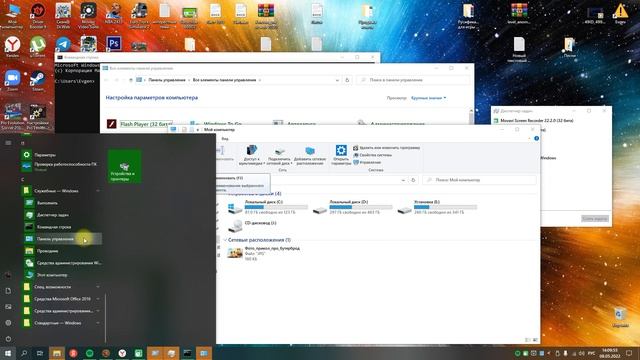Expand the Start menu hamburger button
This screenshot has width=640, height=360.
click(8, 143)
